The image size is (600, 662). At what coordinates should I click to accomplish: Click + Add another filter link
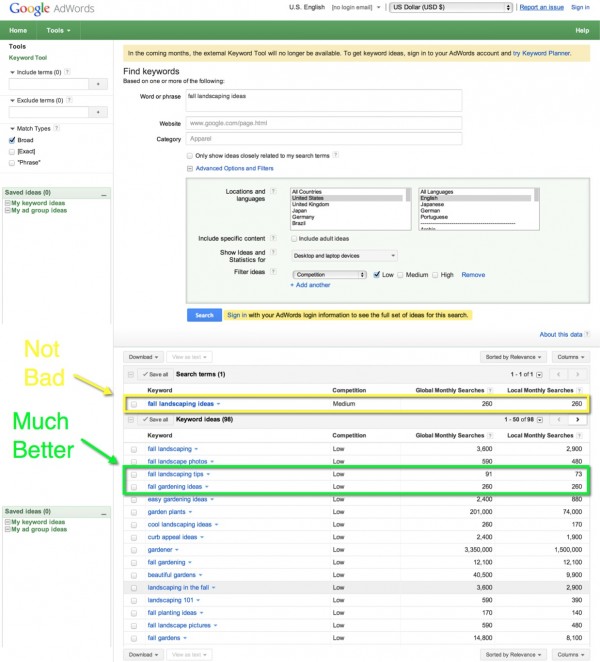point(310,285)
